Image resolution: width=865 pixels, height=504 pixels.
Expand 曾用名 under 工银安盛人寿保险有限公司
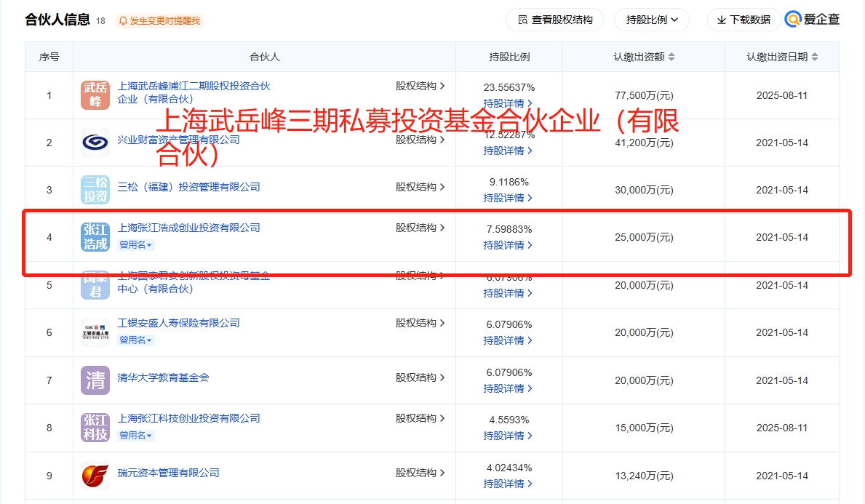pyautogui.click(x=136, y=340)
